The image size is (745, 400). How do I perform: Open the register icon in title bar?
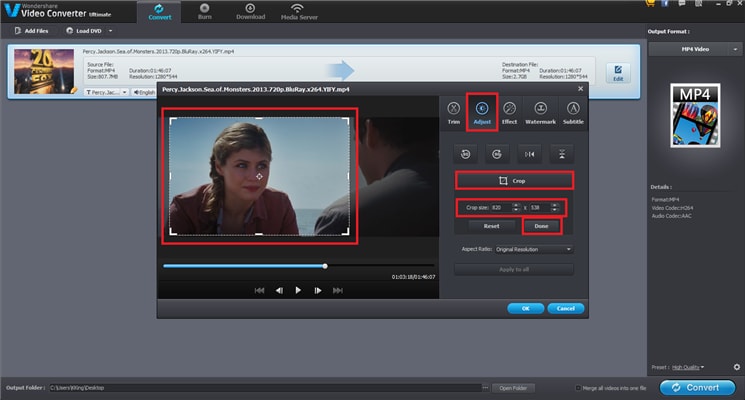(x=698, y=3)
